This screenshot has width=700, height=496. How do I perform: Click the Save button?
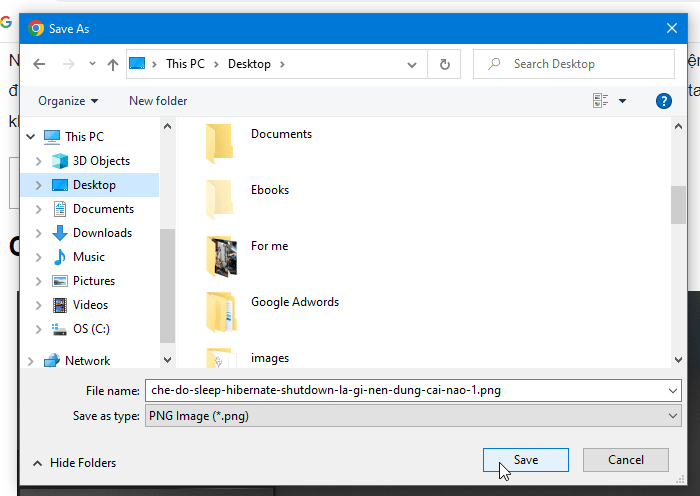pyautogui.click(x=525, y=460)
